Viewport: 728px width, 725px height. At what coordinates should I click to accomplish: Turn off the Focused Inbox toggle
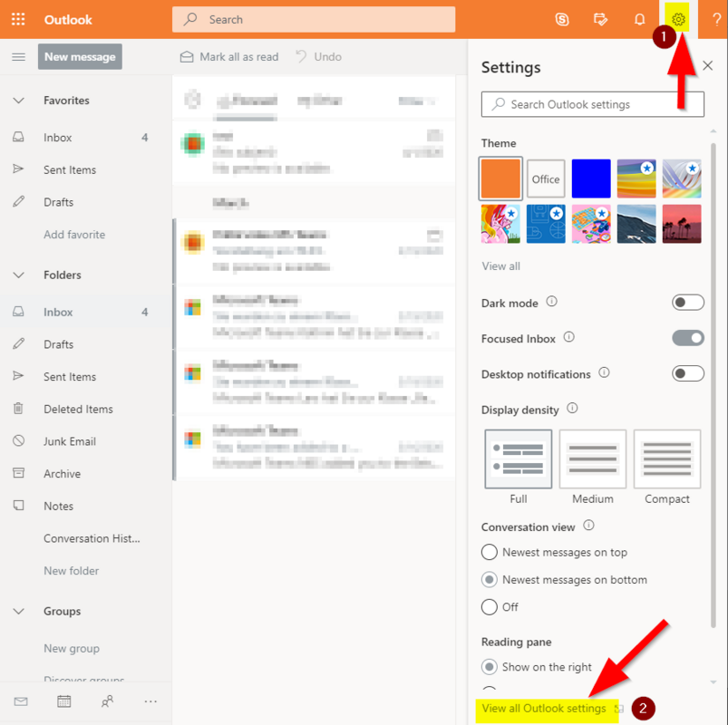[687, 338]
